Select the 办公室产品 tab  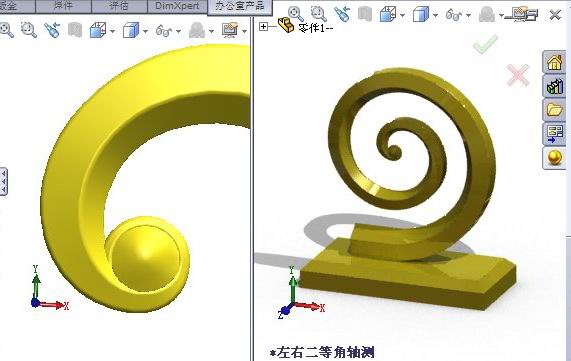click(240, 6)
